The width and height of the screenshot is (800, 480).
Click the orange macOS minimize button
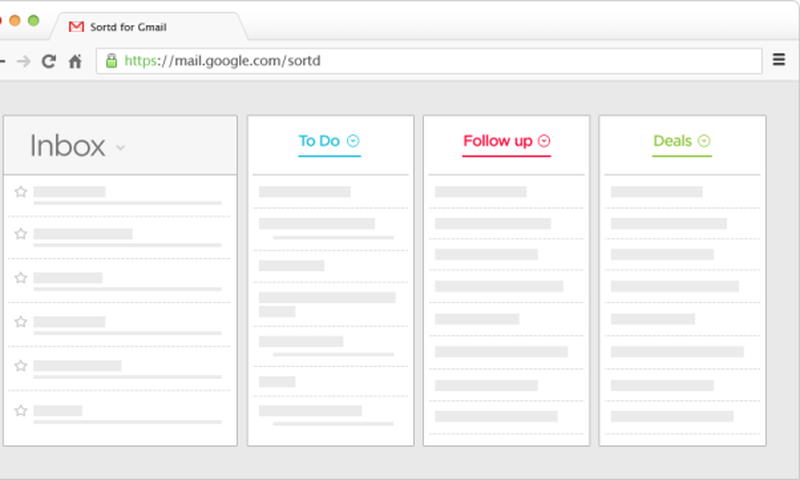15,20
